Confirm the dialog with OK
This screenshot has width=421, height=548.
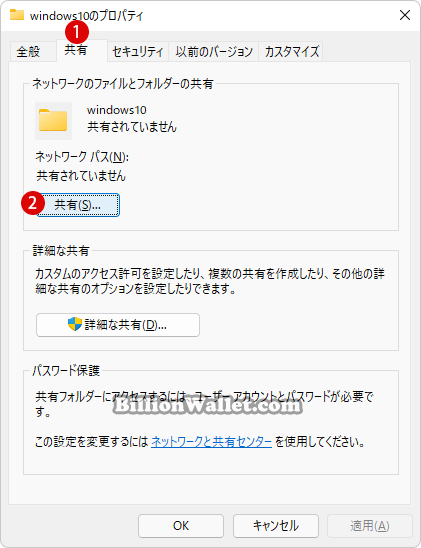coord(181,526)
